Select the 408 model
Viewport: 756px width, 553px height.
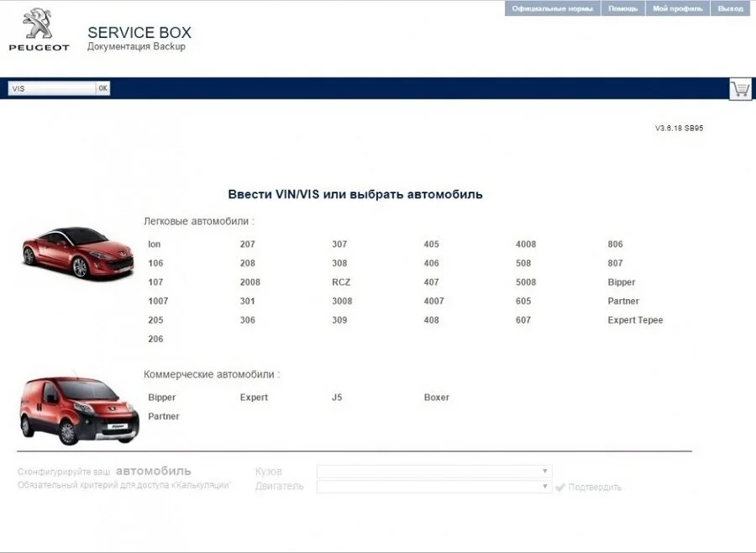point(432,320)
